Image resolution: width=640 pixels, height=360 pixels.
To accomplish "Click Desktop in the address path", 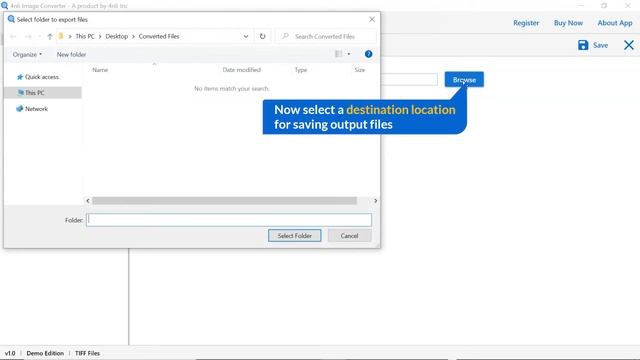I will tap(116, 36).
